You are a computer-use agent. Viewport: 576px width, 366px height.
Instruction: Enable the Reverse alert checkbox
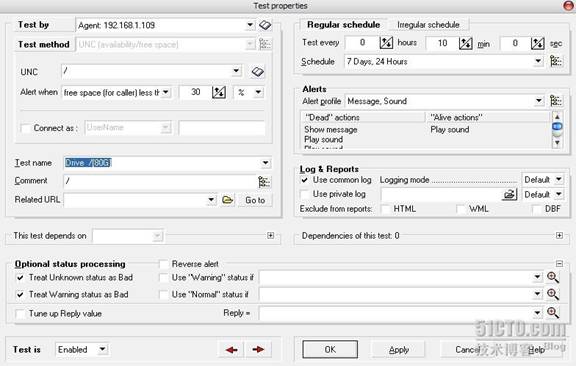(163, 264)
